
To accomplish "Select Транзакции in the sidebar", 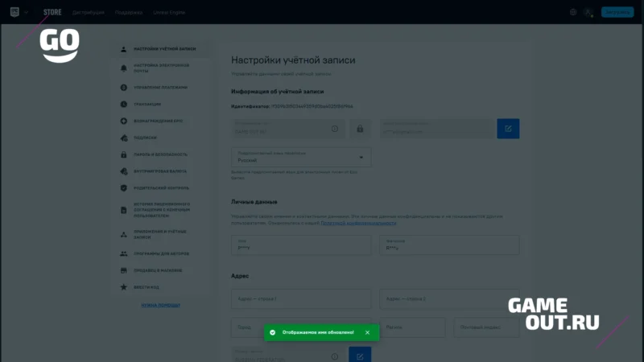I will pos(147,105).
